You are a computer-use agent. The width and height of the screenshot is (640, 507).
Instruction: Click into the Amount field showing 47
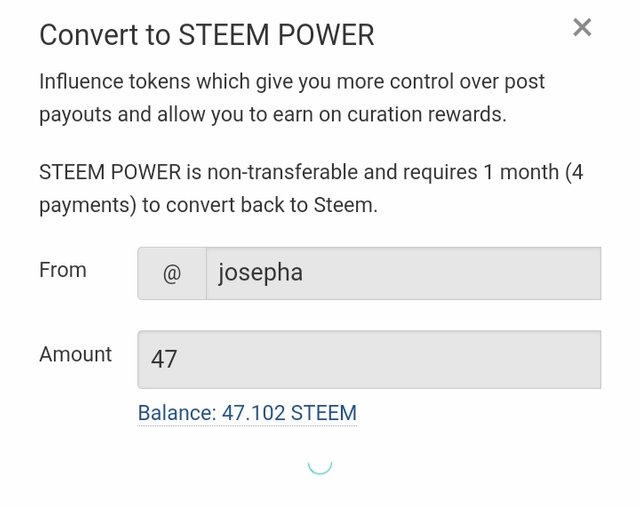[x=368, y=359]
